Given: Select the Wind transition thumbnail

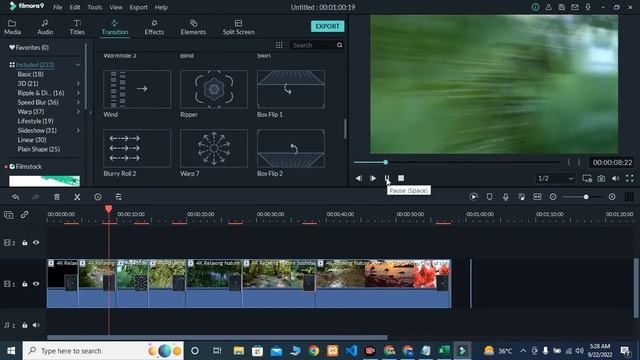Looking at the screenshot, I should point(137,89).
